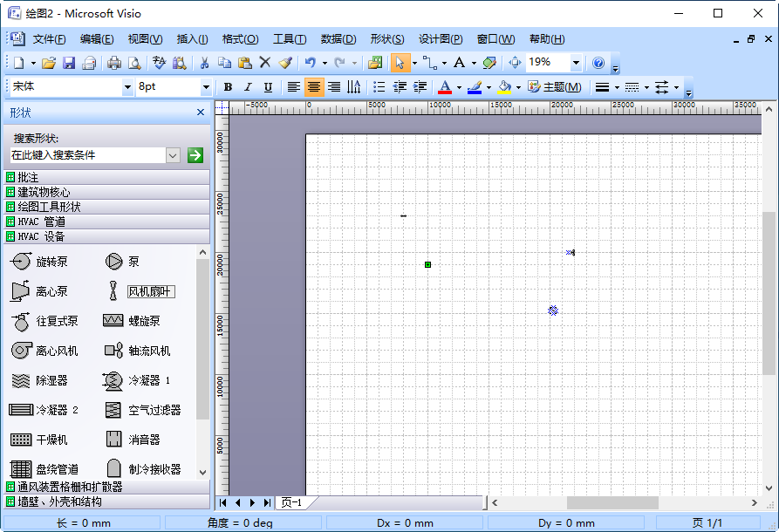Select the Connector tool
The height and width of the screenshot is (532, 779).
(430, 63)
